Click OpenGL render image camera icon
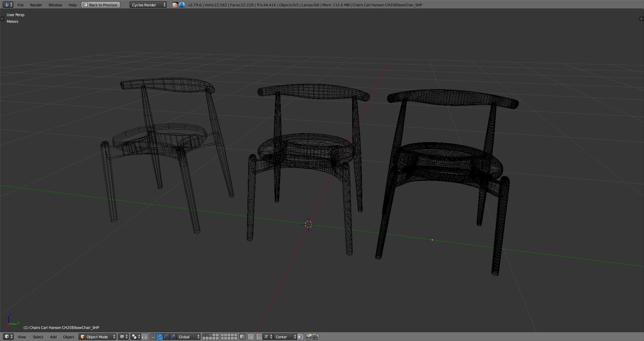644x341 pixels. [x=309, y=337]
